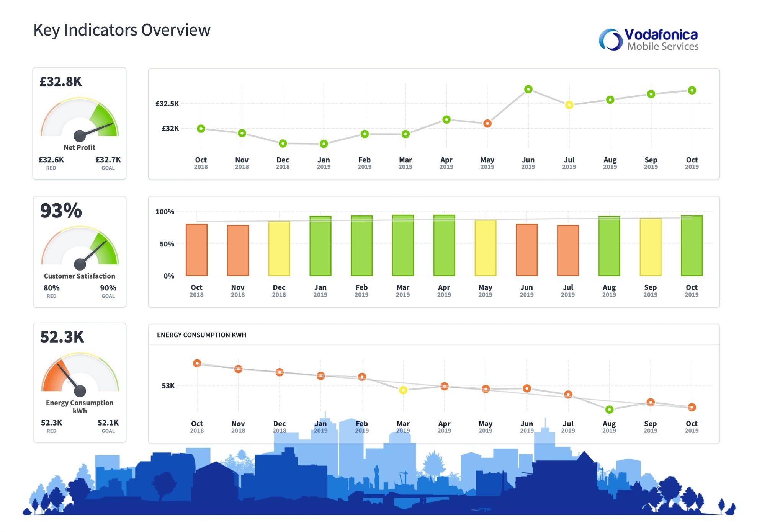Select the Dec 2018 point in profit chart
Viewport: 757px width, 532px height.
point(283,144)
